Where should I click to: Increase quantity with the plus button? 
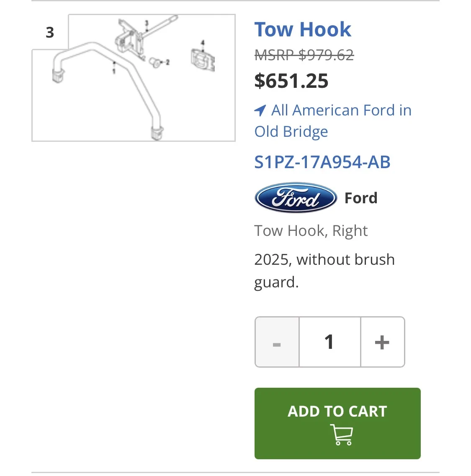pos(382,342)
